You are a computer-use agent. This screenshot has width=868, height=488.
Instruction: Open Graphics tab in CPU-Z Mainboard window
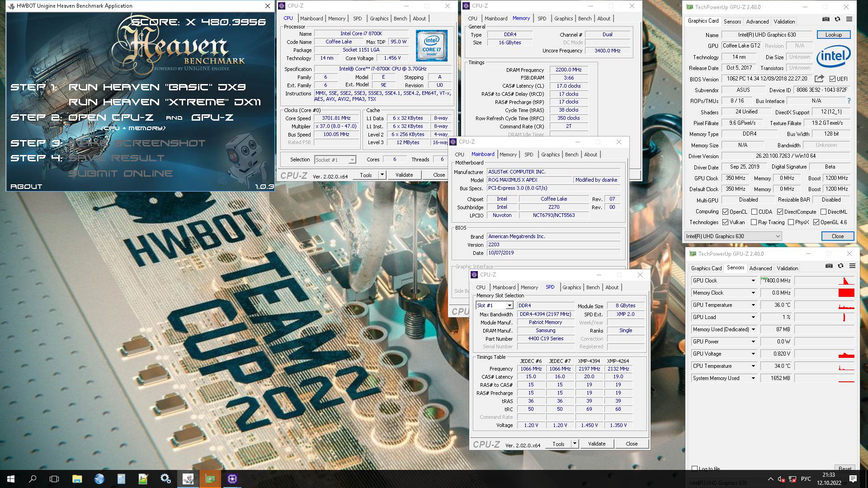(x=550, y=155)
